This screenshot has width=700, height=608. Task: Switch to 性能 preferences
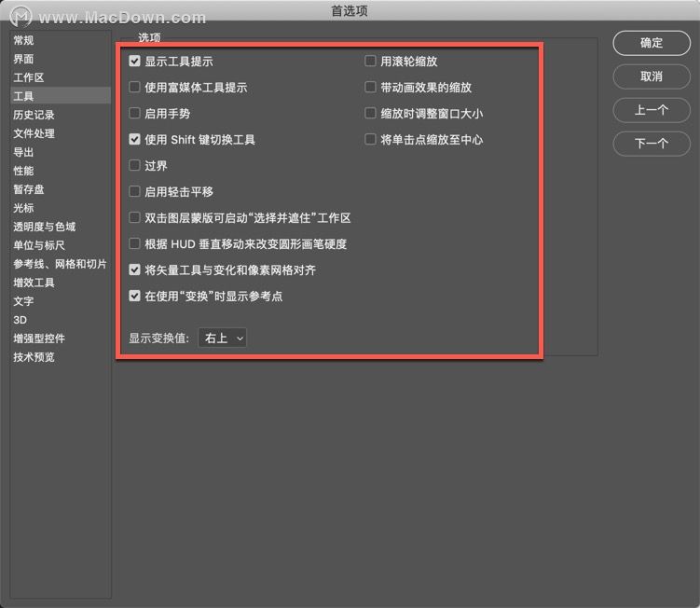click(x=61, y=171)
